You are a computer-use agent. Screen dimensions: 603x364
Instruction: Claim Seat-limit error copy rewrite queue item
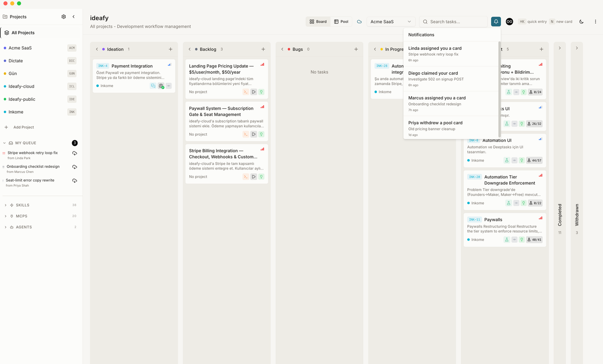(x=75, y=181)
